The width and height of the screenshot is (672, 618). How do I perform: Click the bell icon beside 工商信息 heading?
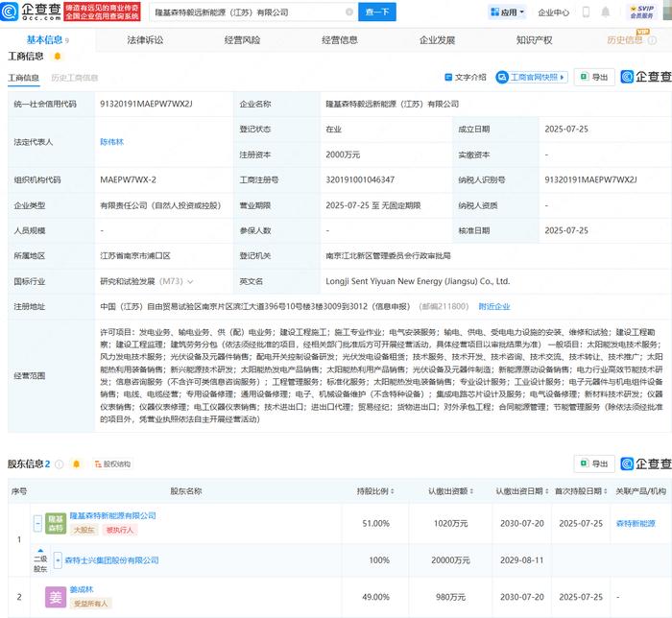point(58,56)
